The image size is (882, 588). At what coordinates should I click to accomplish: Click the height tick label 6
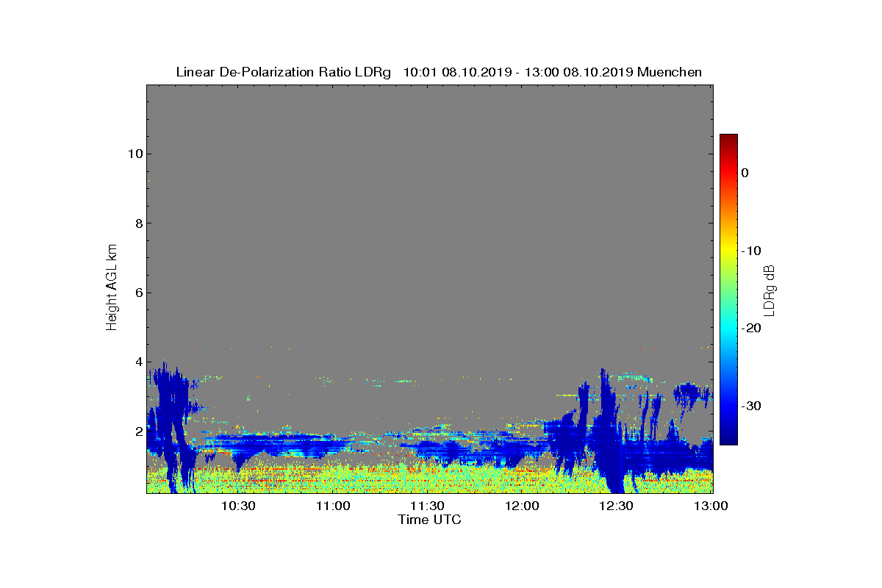tap(137, 293)
